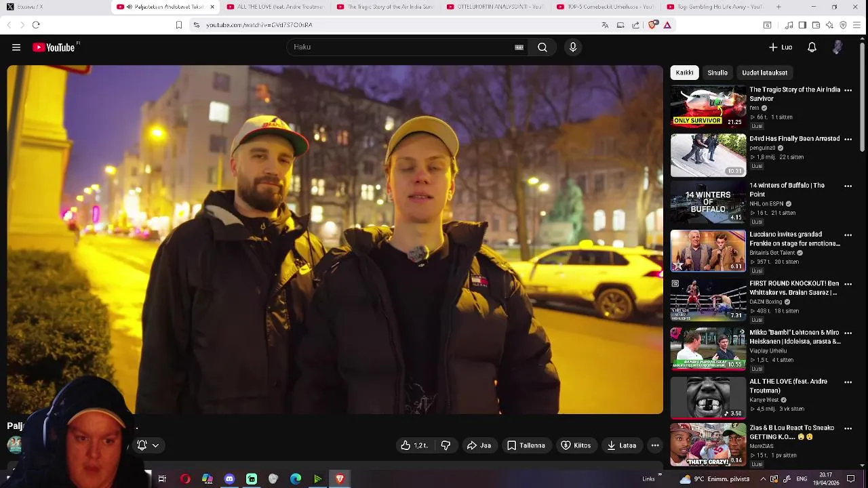The width and height of the screenshot is (868, 488).
Task: Open D4vd Has Finally Been Arrested title
Action: coord(795,138)
